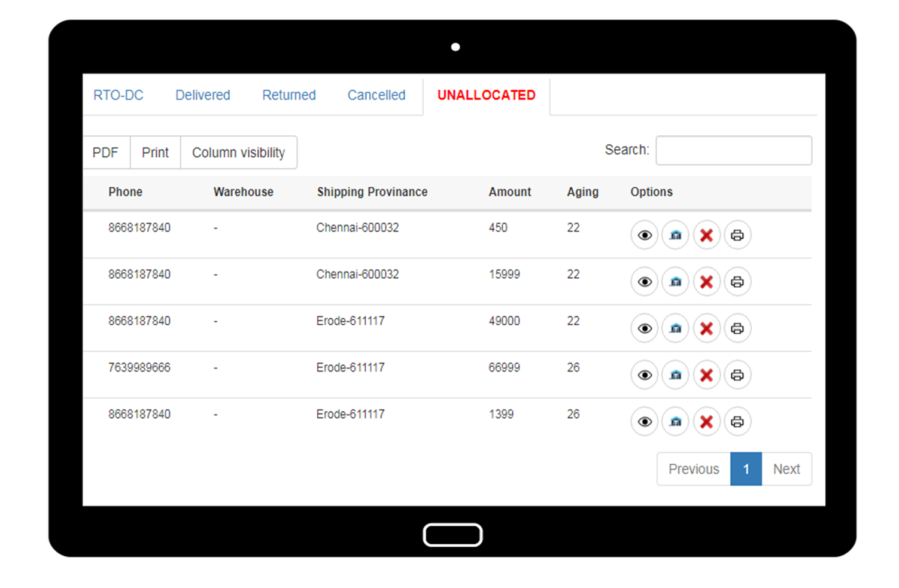The image size is (899, 588).
Task: Print the order with amount 15999
Action: point(737,282)
